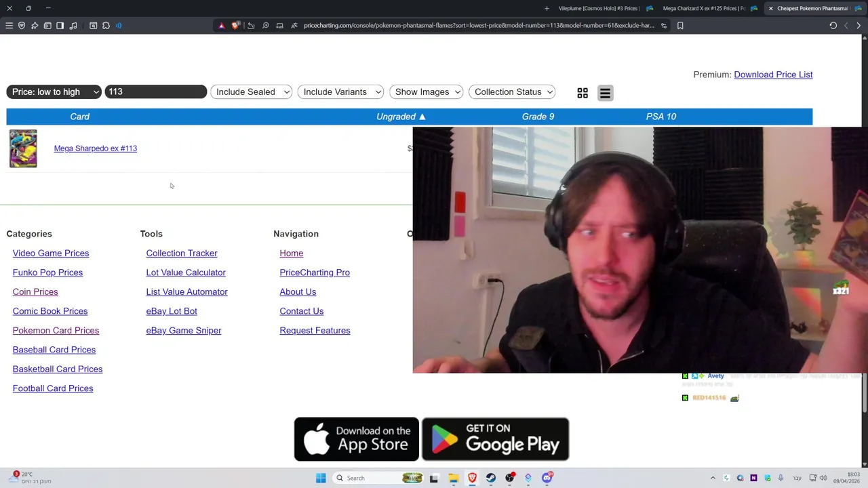This screenshot has width=868, height=488.
Task: Open Mega Sharpedo ex #113 link
Action: click(x=96, y=148)
